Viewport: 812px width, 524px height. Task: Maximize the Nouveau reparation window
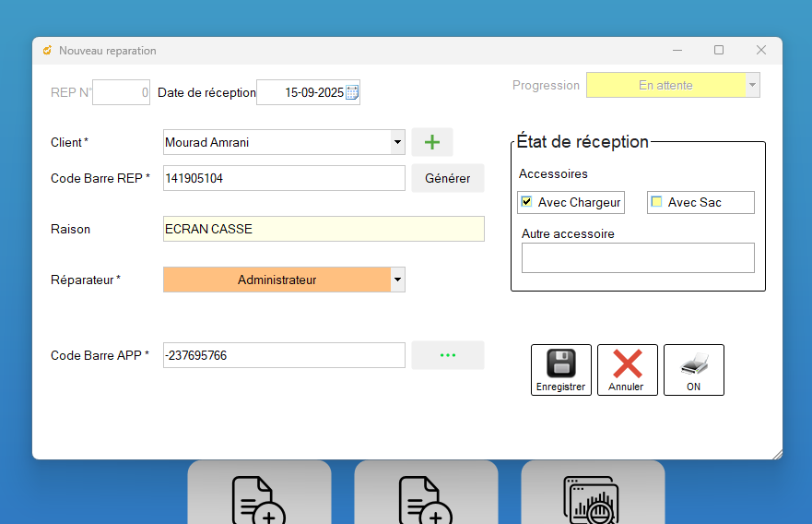(x=719, y=50)
